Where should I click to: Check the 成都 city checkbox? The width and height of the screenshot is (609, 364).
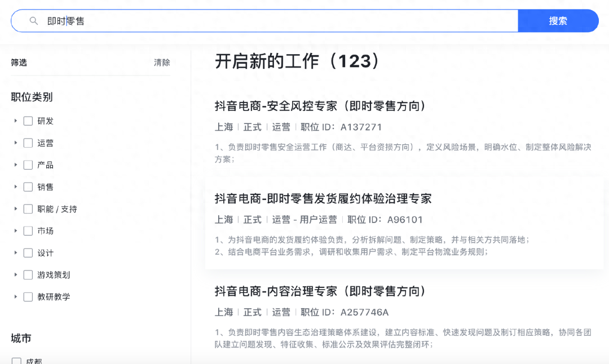point(16,361)
